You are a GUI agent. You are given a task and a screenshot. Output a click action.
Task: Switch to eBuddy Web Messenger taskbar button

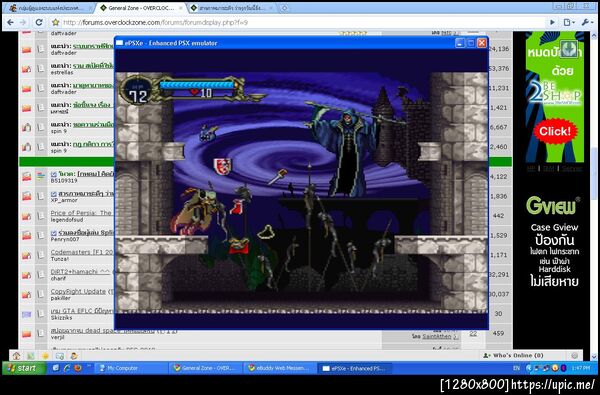coord(279,368)
